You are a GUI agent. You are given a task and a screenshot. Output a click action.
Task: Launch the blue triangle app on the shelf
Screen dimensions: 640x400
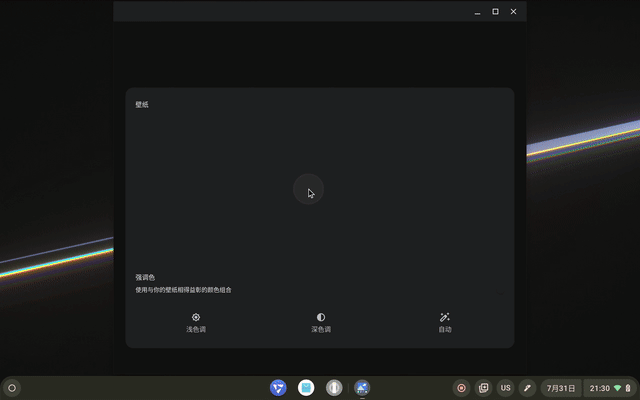coord(278,387)
